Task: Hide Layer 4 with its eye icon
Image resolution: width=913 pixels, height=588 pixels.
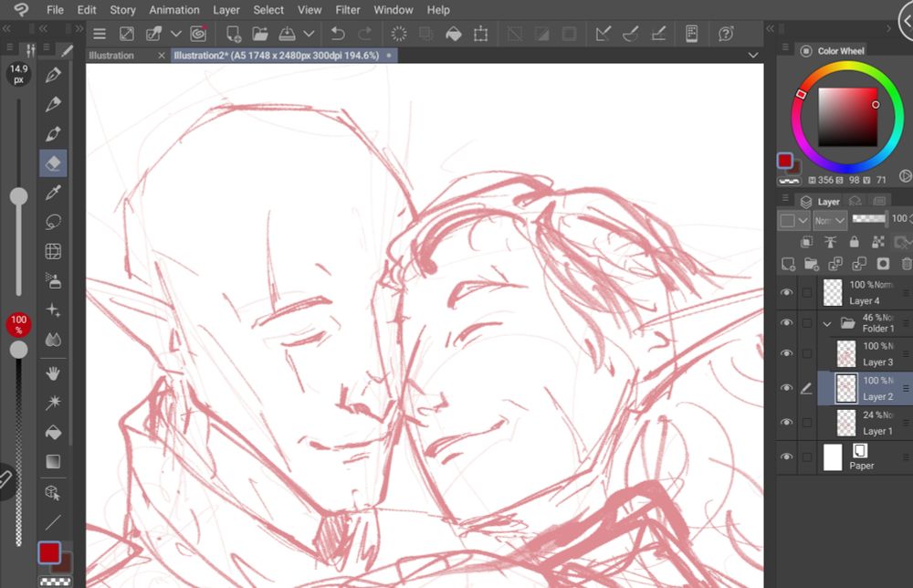Action: point(787,292)
